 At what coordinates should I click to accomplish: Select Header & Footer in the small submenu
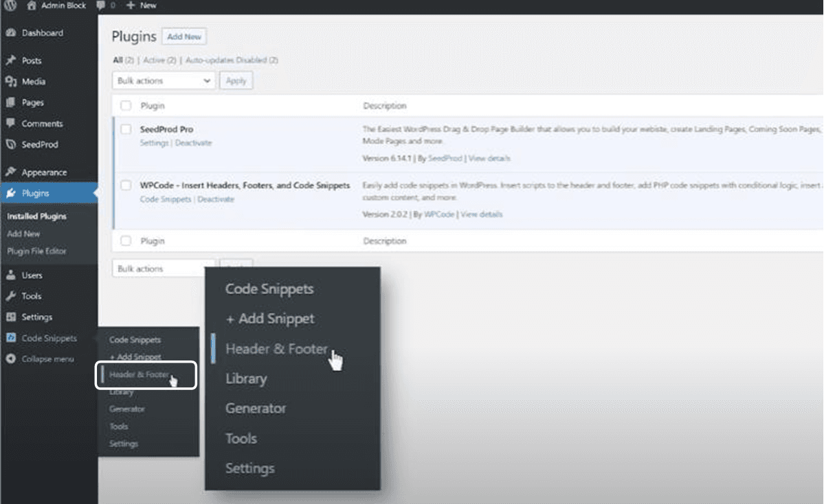click(139, 375)
